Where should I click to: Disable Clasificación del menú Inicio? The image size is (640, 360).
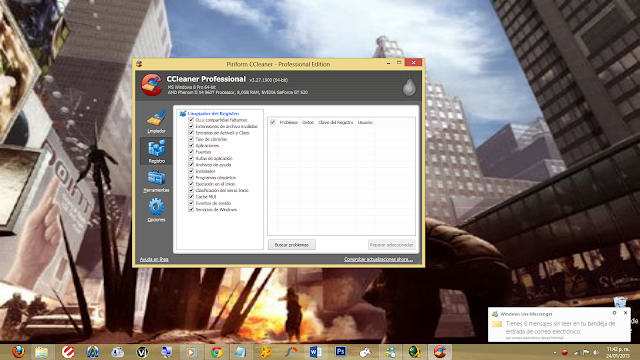click(x=191, y=190)
